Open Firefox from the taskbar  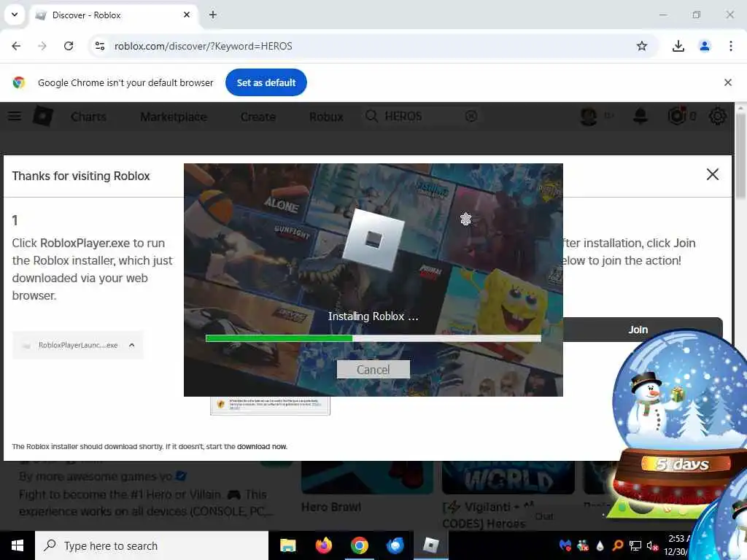pos(324,545)
